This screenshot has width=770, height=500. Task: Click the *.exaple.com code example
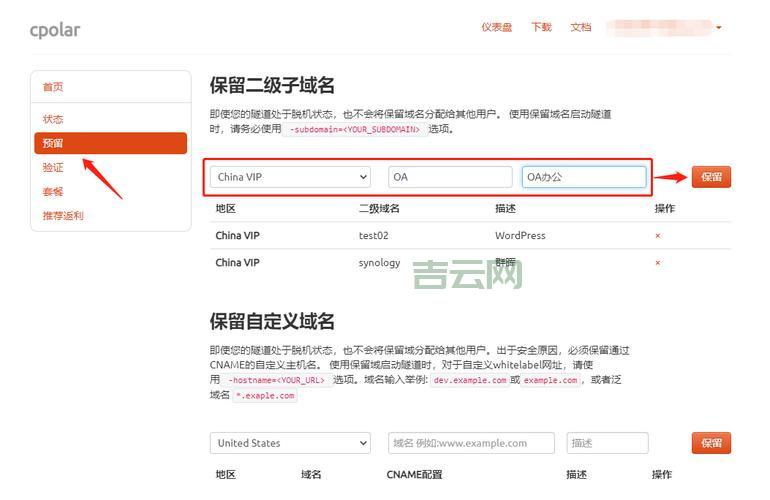pyautogui.click(x=265, y=395)
